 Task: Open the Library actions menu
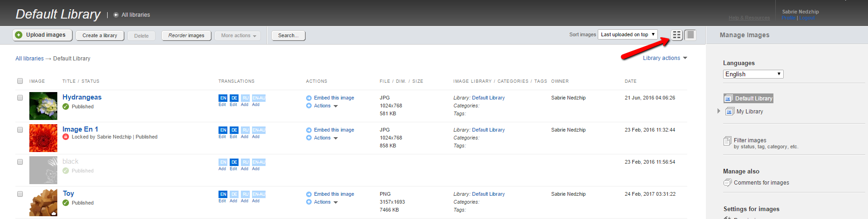665,58
